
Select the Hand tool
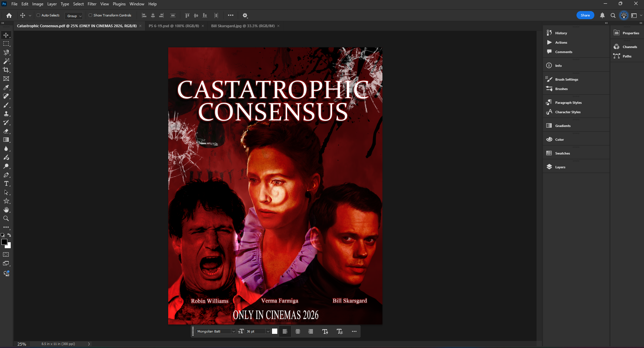[x=6, y=210]
